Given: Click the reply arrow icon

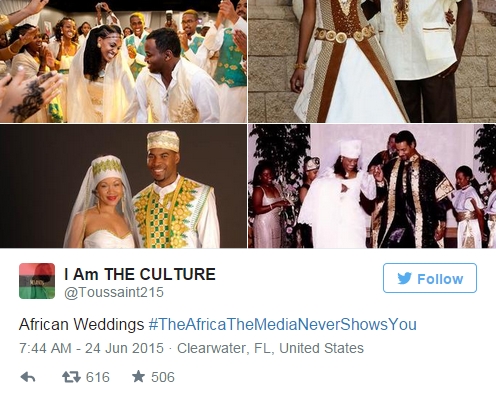Looking at the screenshot, I should coord(28,377).
